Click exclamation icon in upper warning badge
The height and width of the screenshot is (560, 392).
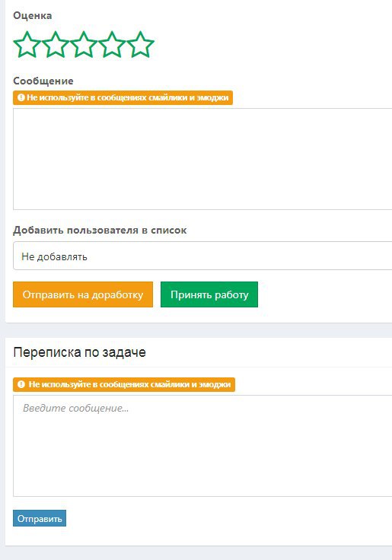point(21,97)
